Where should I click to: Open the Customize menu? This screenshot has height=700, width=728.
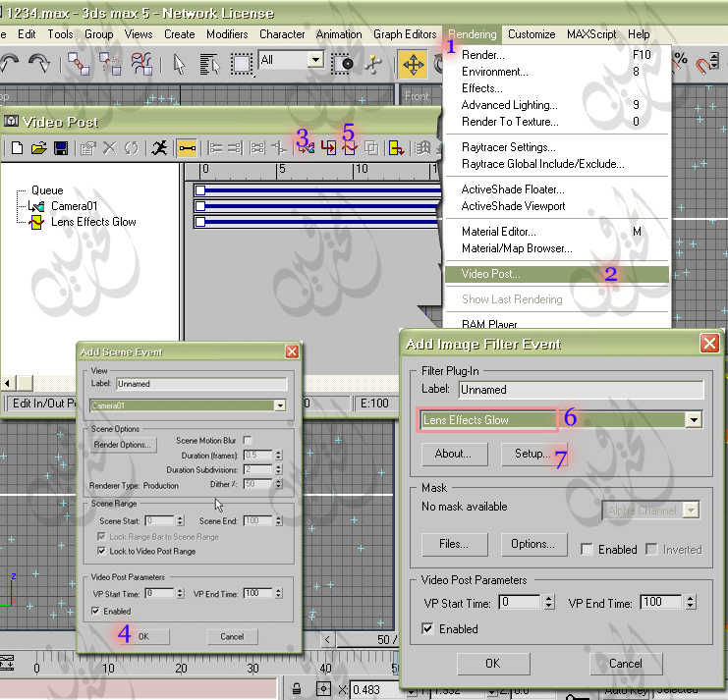[x=532, y=34]
